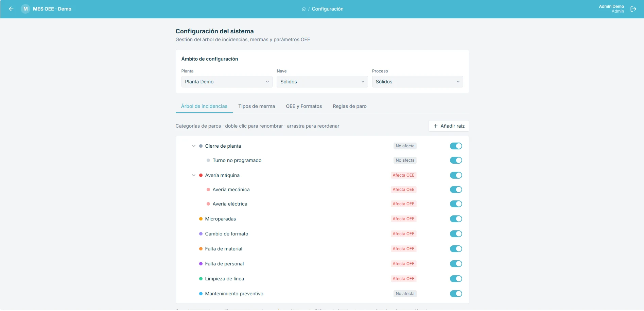Image resolution: width=644 pixels, height=311 pixels.
Task: Switch off the Microparadas toggle
Action: (456, 219)
